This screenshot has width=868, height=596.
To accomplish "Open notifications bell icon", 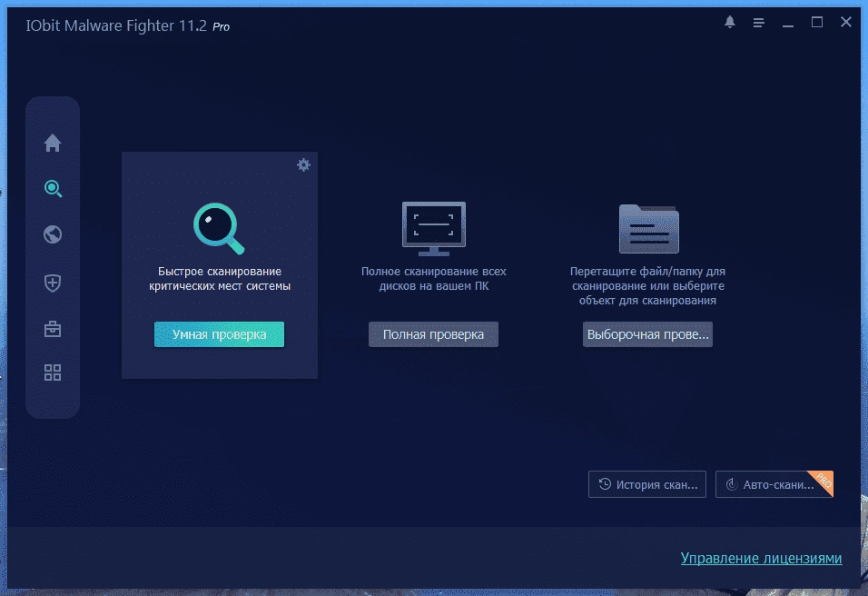I will coord(730,22).
